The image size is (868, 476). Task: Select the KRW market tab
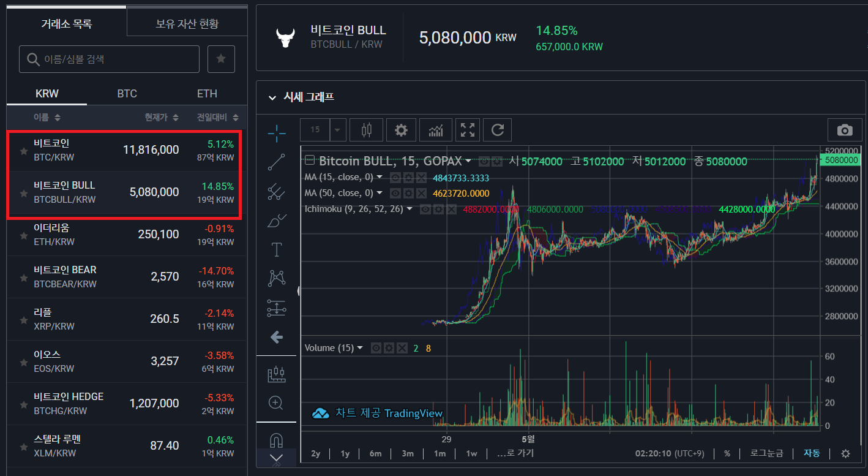tap(47, 94)
